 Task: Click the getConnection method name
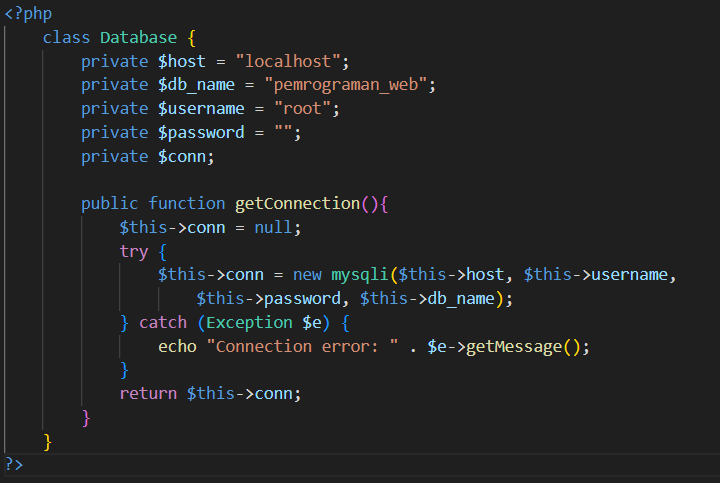coord(297,204)
